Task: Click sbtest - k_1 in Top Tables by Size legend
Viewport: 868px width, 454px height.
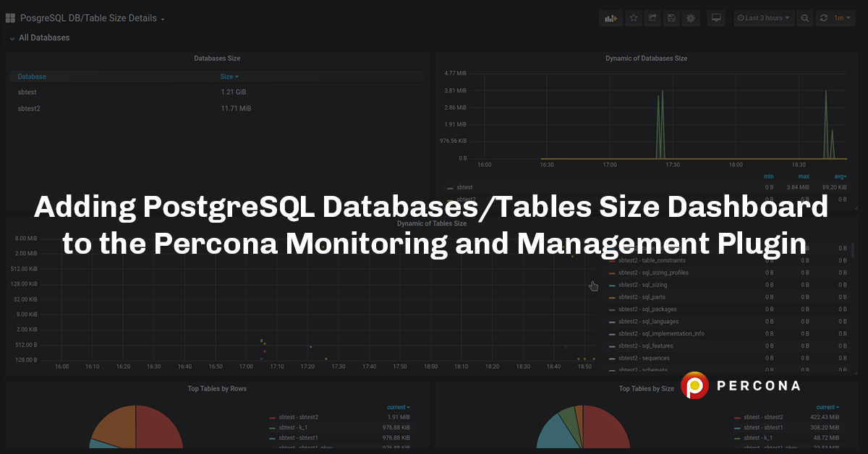Action: click(x=757, y=438)
